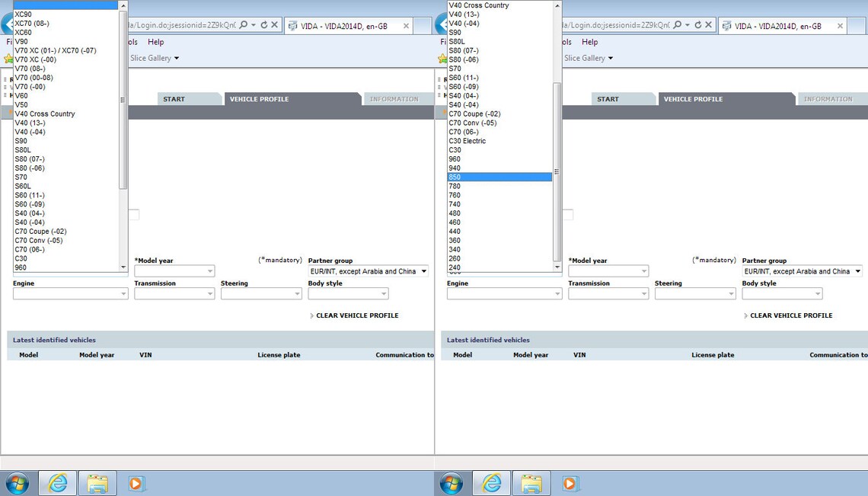Open Transmission dropdown in right window

pos(608,294)
